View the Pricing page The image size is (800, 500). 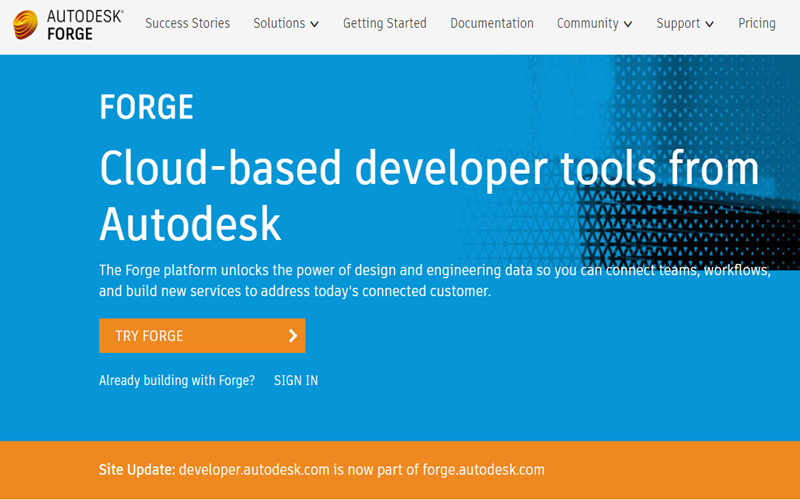pyautogui.click(x=757, y=23)
